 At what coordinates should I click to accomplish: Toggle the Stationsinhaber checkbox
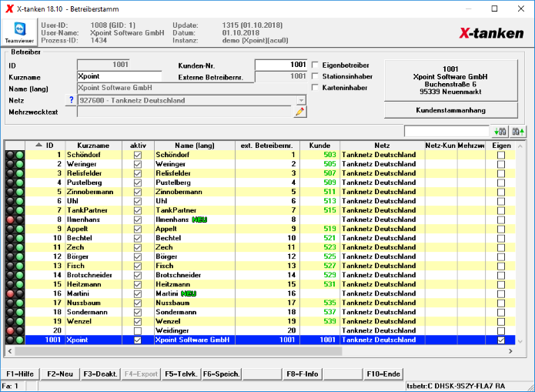316,76
